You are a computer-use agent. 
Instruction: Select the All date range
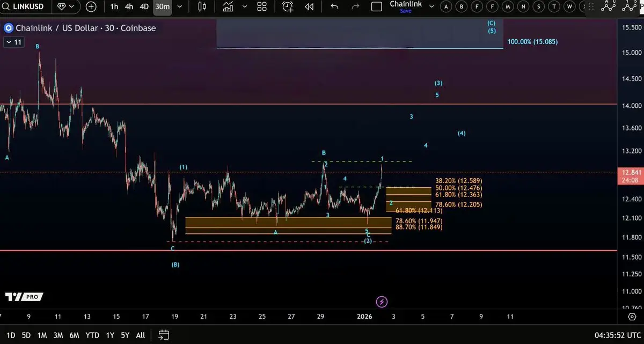pos(140,335)
